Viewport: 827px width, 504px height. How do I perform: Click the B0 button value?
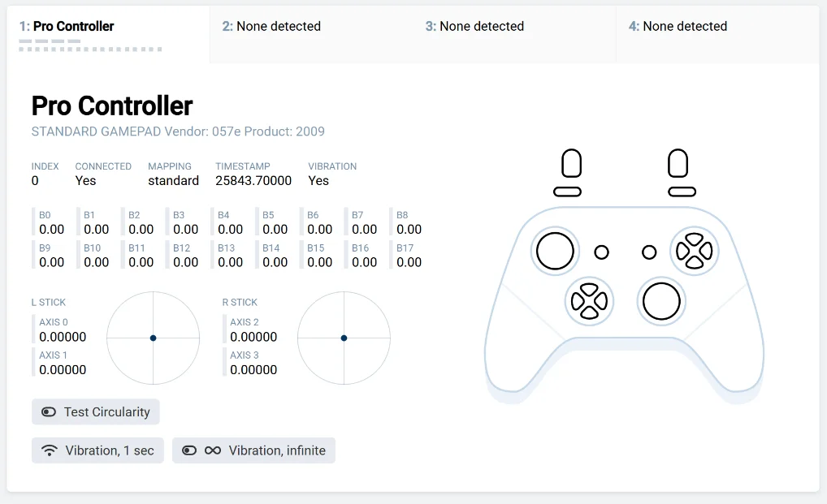click(x=52, y=230)
